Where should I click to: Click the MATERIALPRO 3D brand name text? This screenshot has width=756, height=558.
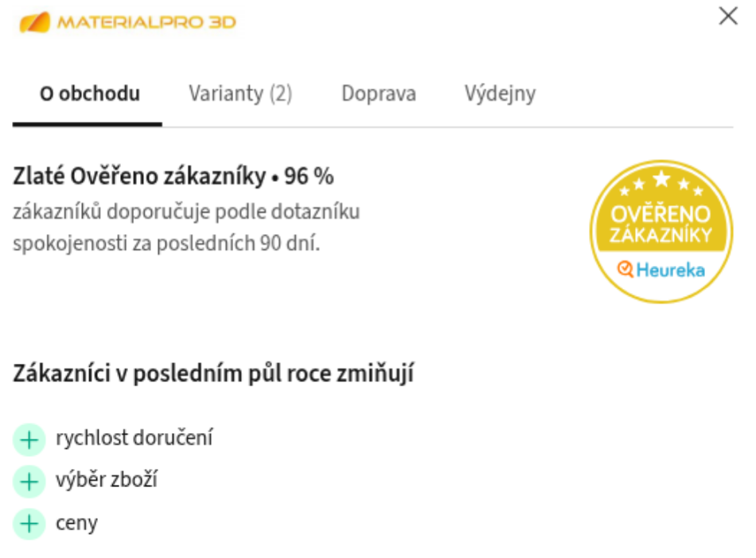(x=146, y=22)
